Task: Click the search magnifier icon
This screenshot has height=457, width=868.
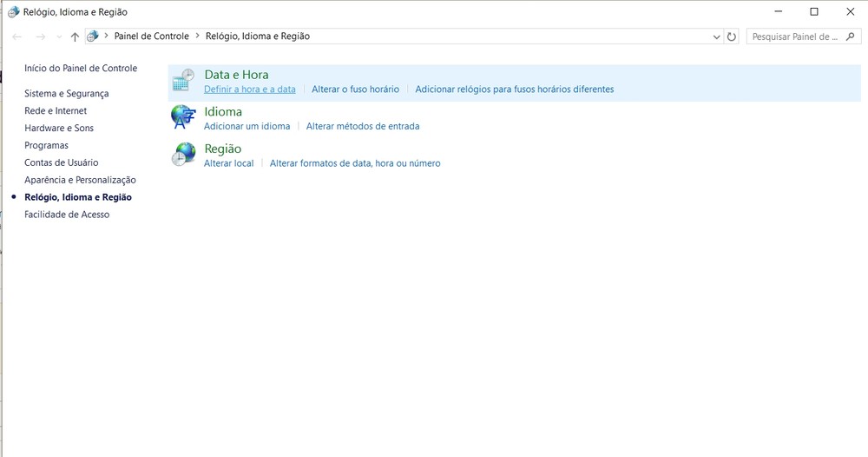Action: (x=851, y=36)
